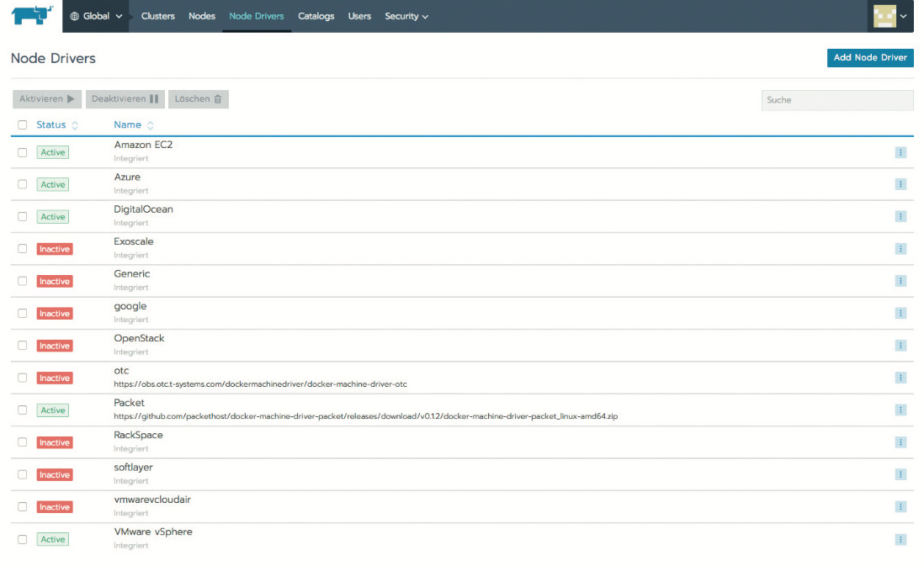Open the three-dot menu for Azure row
The height and width of the screenshot is (566, 924).
pyautogui.click(x=900, y=184)
